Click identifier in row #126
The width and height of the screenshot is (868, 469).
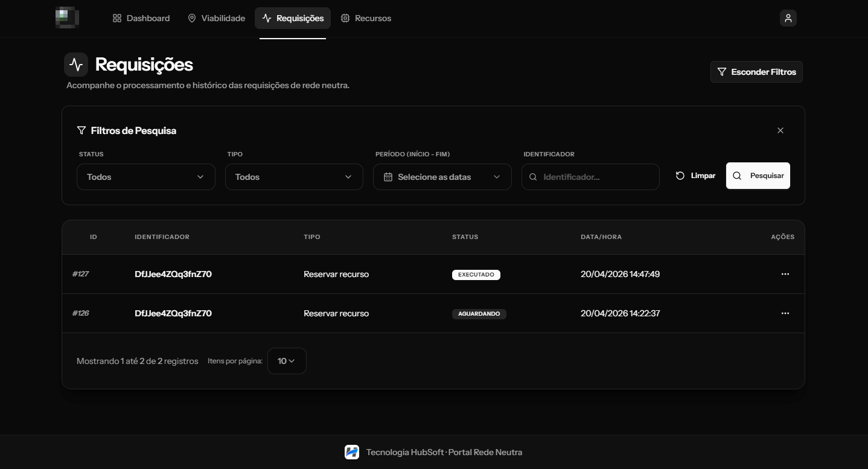(x=173, y=313)
